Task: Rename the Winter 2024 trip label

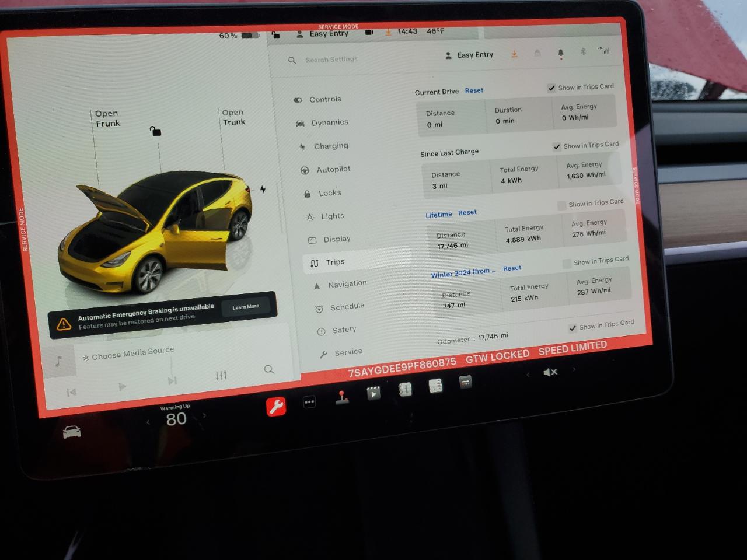Action: pos(463,273)
